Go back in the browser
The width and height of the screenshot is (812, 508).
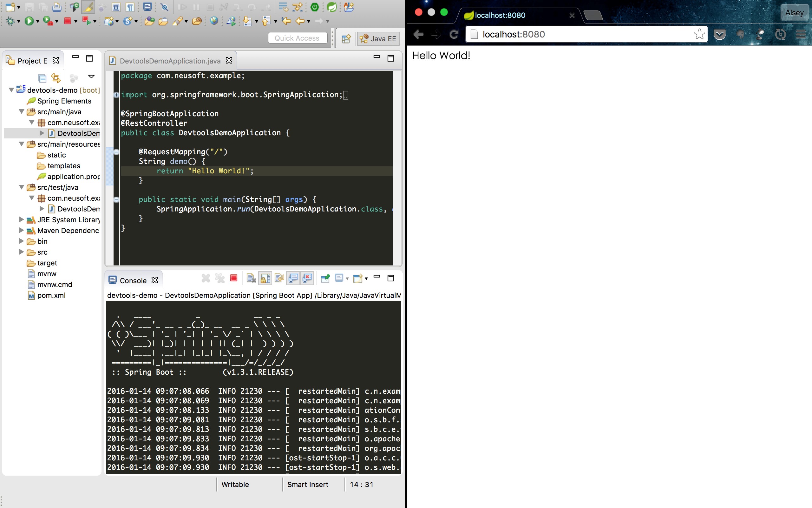(x=418, y=34)
